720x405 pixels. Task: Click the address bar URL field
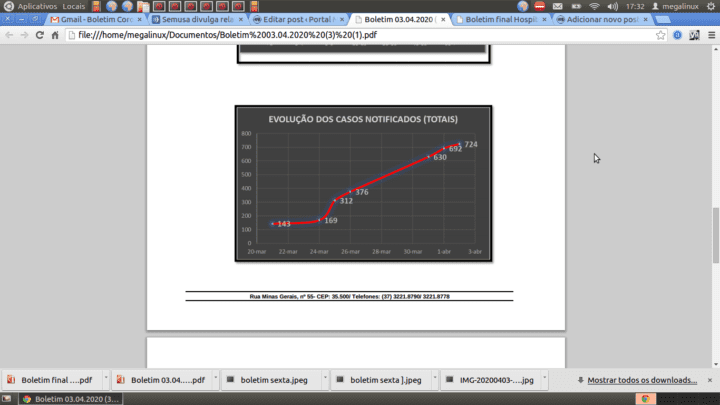click(x=365, y=35)
